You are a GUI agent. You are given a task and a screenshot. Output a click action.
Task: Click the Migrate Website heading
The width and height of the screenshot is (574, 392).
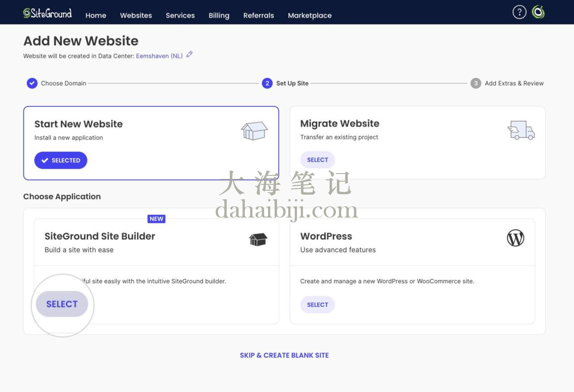(340, 124)
